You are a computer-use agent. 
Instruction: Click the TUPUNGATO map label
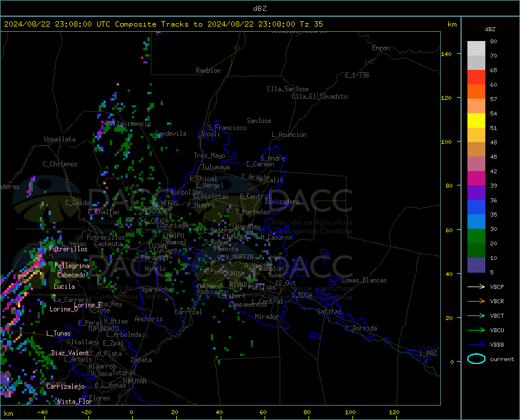[x=103, y=329]
